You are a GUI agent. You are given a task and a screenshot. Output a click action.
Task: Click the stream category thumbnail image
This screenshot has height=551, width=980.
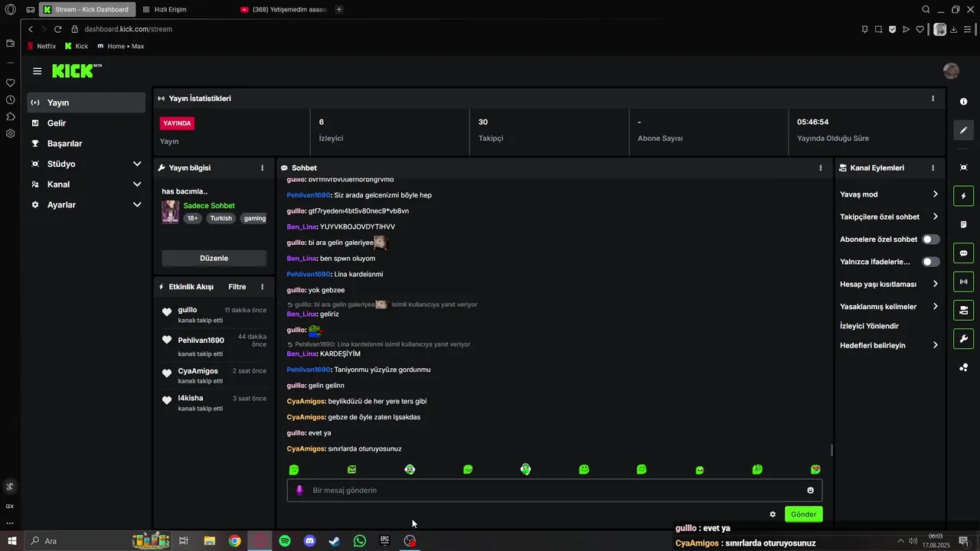coord(171,212)
